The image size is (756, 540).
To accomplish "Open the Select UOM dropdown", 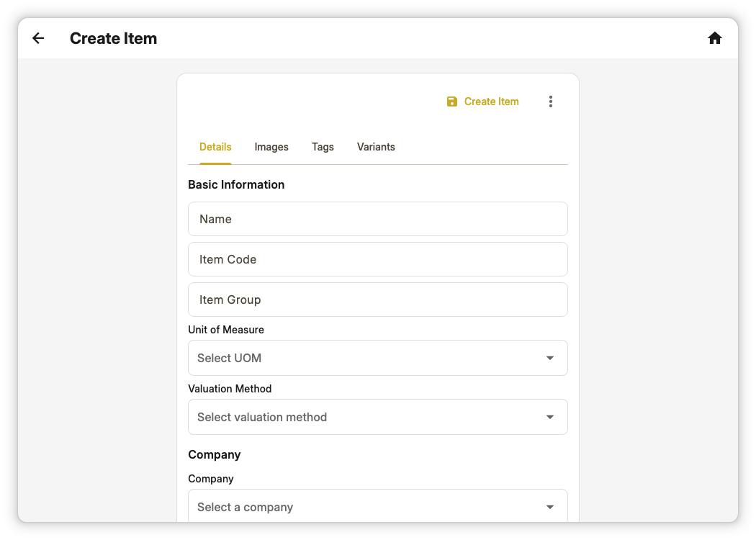I will click(x=377, y=358).
